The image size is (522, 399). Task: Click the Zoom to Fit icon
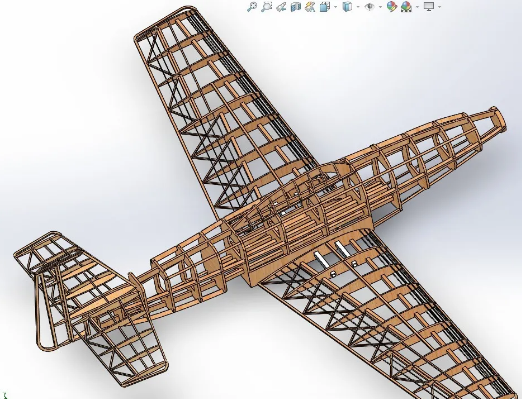(x=252, y=7)
